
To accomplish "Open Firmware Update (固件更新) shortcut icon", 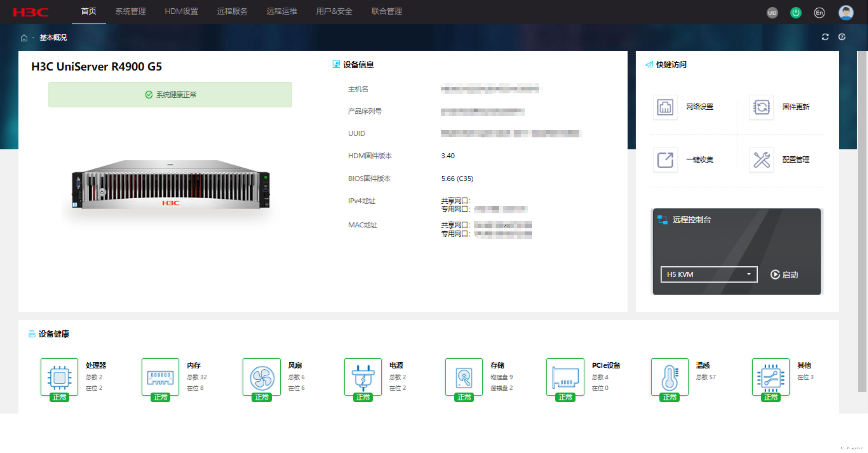I will 761,107.
